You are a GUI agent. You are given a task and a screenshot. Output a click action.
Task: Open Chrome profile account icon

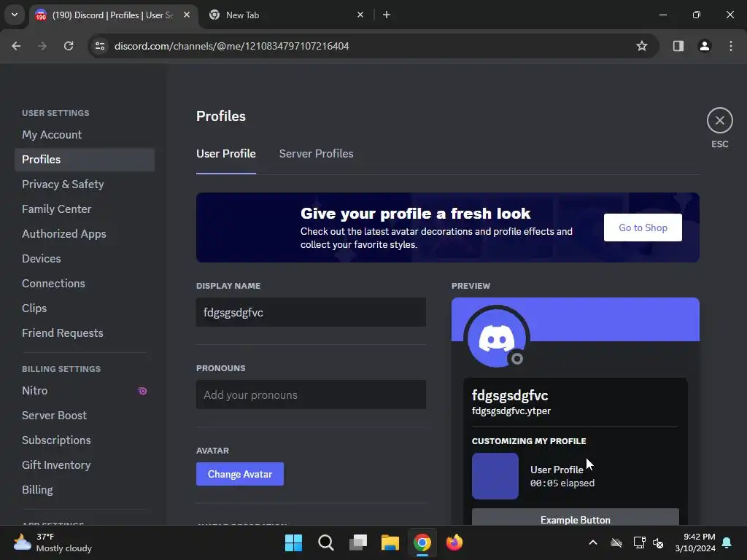(704, 46)
